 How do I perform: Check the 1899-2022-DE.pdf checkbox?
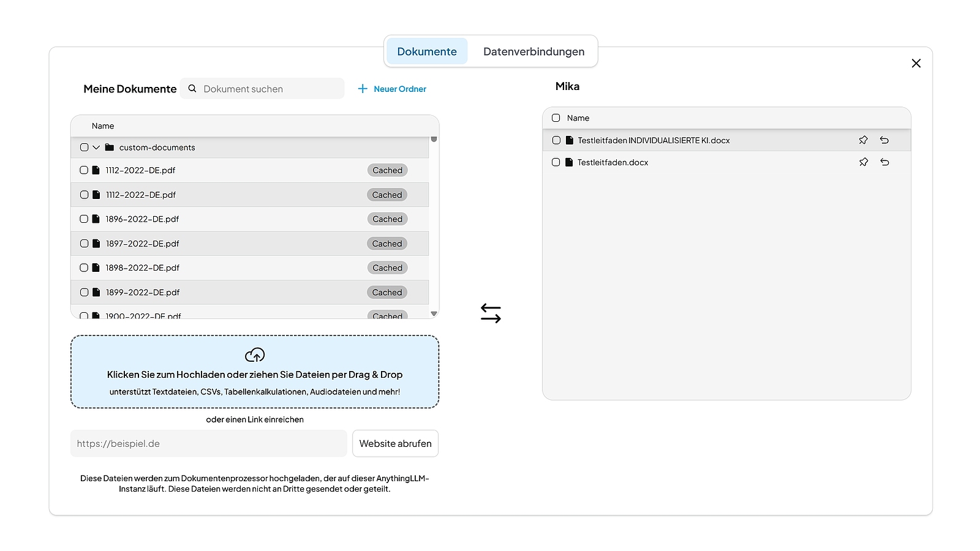click(x=85, y=293)
